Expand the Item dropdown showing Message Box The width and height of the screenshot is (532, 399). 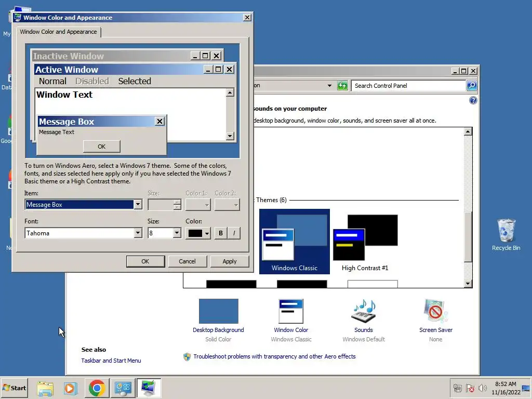[x=138, y=204]
